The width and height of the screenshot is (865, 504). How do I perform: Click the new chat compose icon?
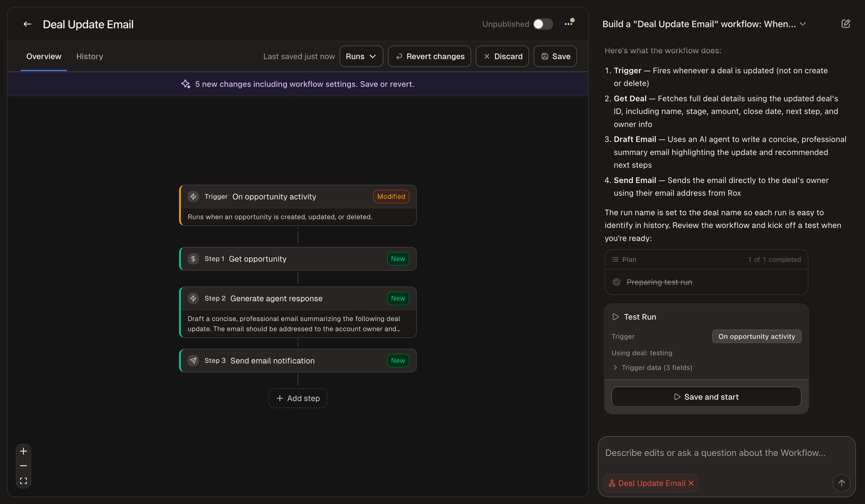[x=845, y=24]
